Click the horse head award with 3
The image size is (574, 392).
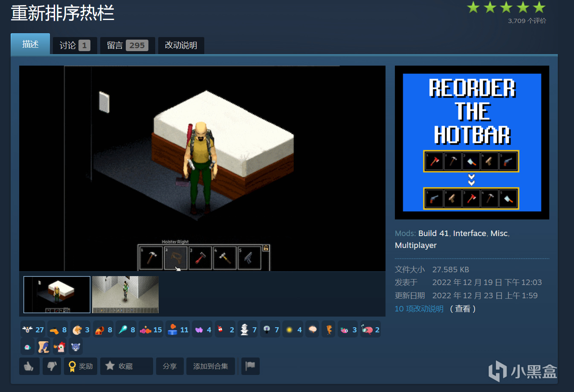(x=81, y=329)
